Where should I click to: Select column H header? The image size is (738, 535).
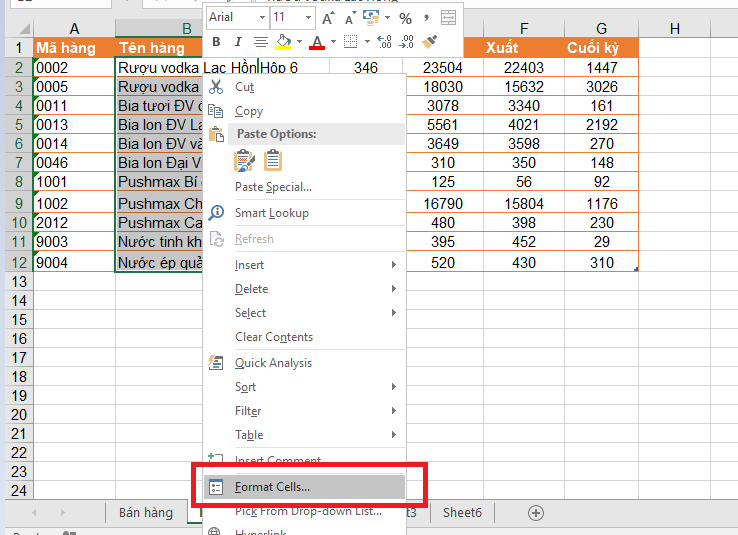673,28
